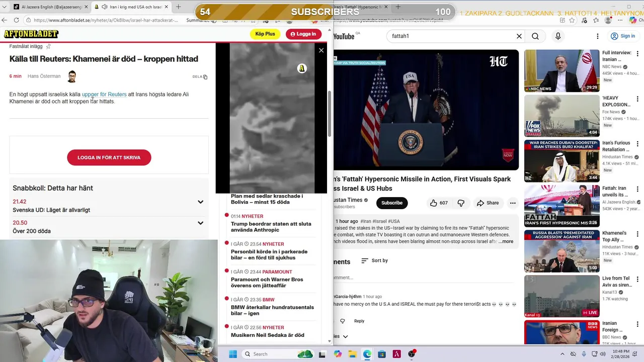The width and height of the screenshot is (644, 362).
Task: Open YouTube settings three-dot menu near Sign in
Action: click(x=598, y=36)
